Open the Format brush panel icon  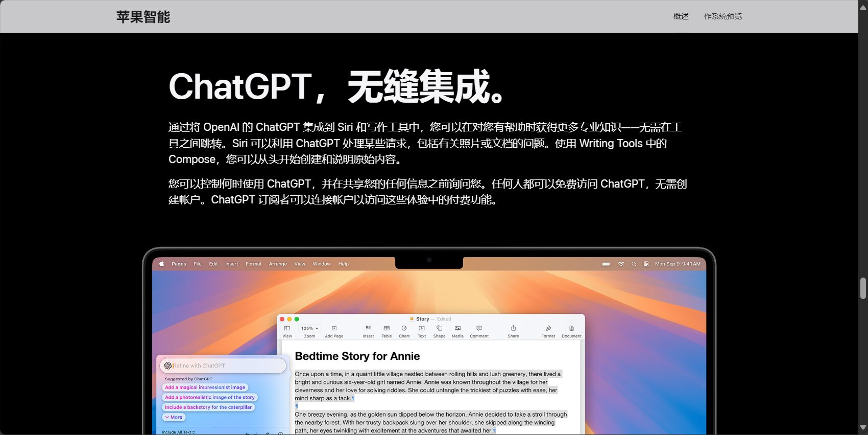548,328
